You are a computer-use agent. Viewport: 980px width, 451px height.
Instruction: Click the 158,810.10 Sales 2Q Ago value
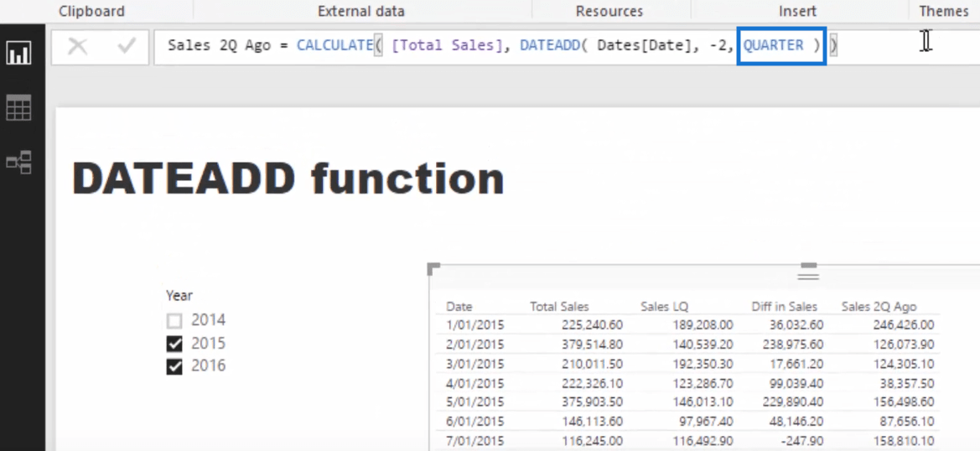coord(904,441)
